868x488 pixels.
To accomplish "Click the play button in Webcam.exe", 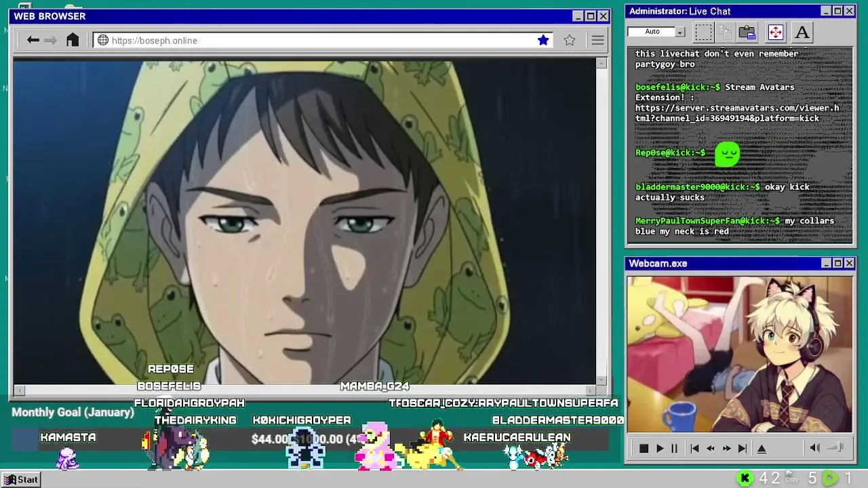I will [659, 448].
